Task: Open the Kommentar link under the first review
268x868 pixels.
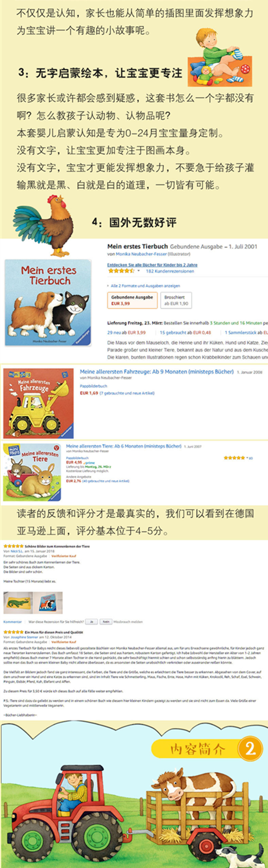Action: click(13, 622)
